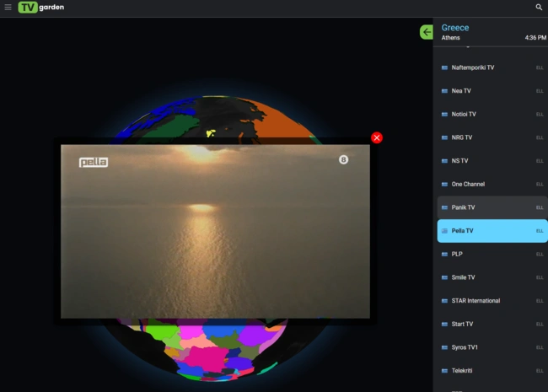This screenshot has width=548, height=392.
Task: Click the flag icon next to STAR International
Action: (444, 301)
